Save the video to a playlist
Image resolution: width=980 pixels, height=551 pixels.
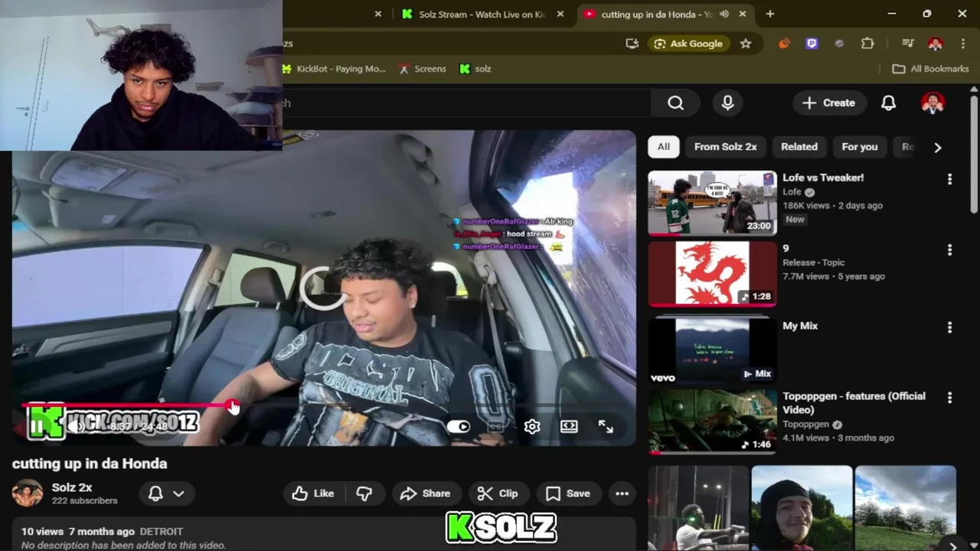click(x=567, y=494)
